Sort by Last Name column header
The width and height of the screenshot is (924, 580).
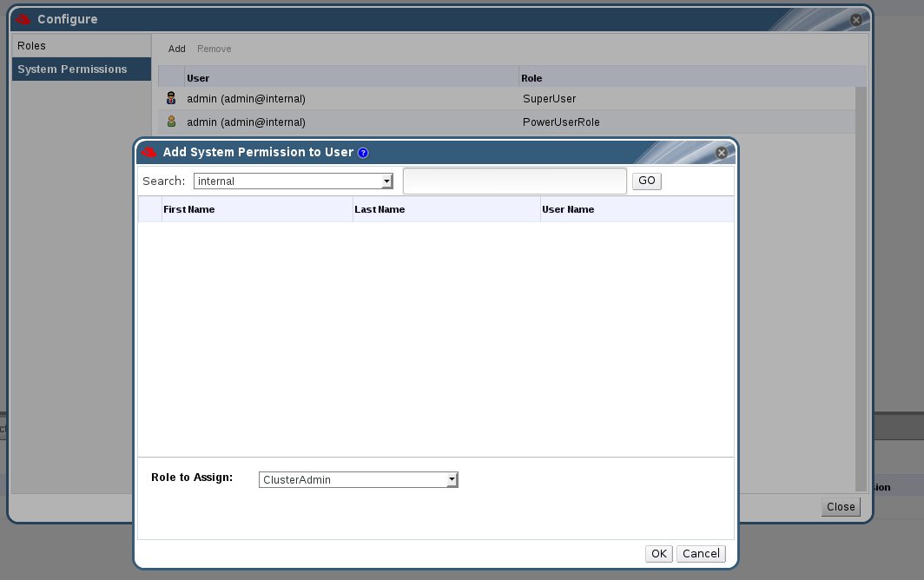point(379,209)
